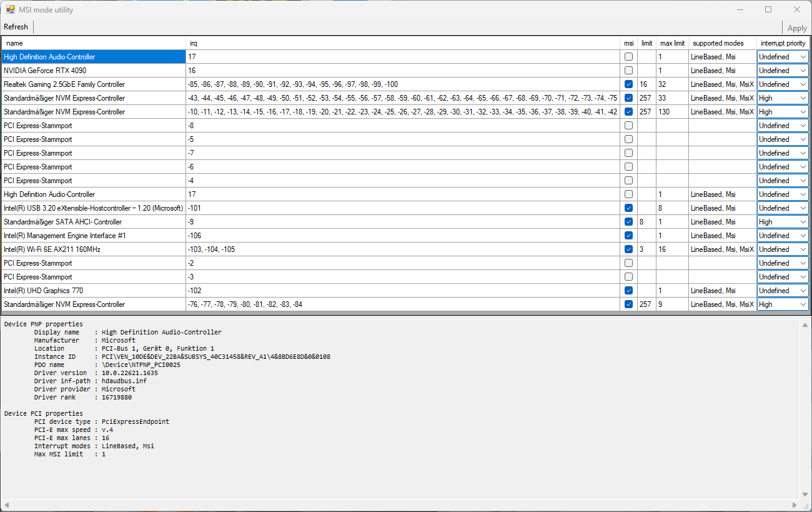
Task: Click irq cell "-101" of USB Hostcontroller
Action: coord(403,208)
